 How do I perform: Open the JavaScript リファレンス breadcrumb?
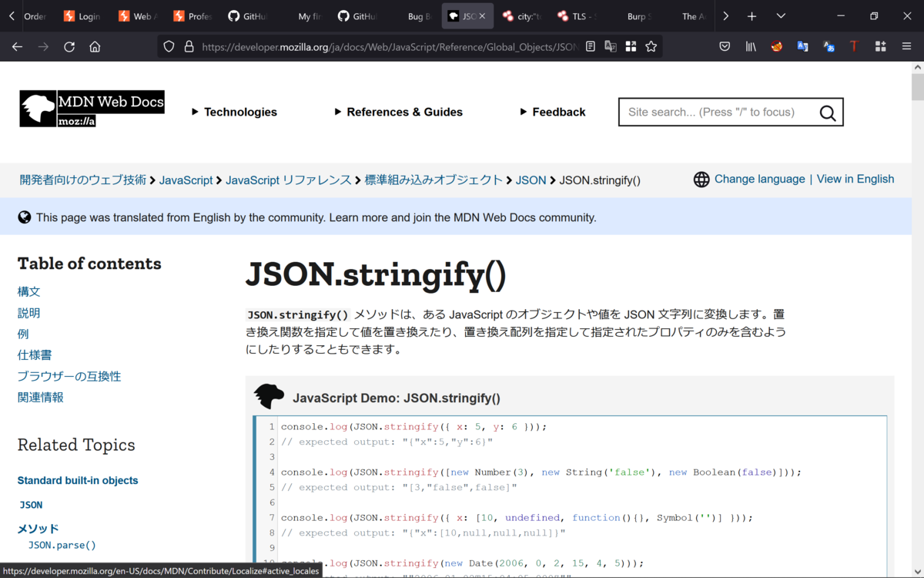click(288, 180)
